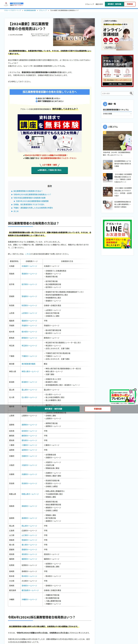
Task: Jump to まとめ TOC entry
Action: 16,211
